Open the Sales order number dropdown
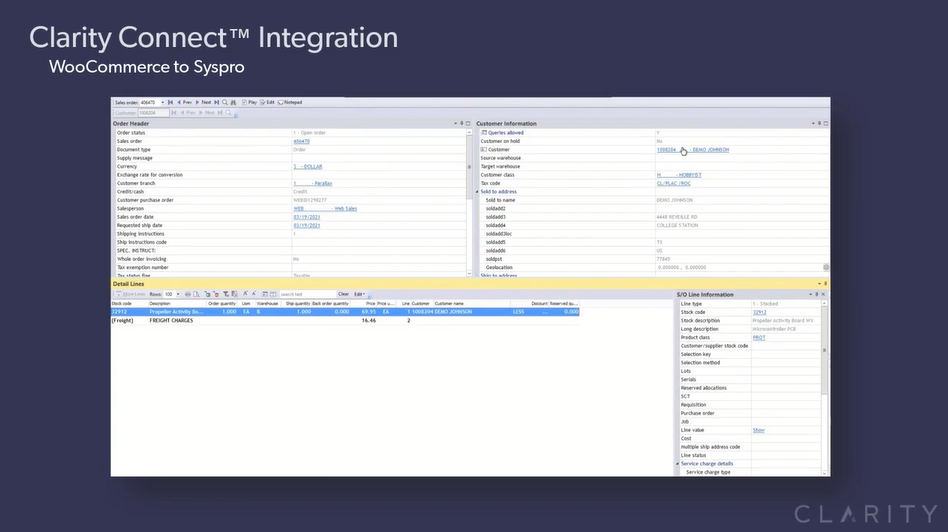948x532 pixels. click(163, 103)
